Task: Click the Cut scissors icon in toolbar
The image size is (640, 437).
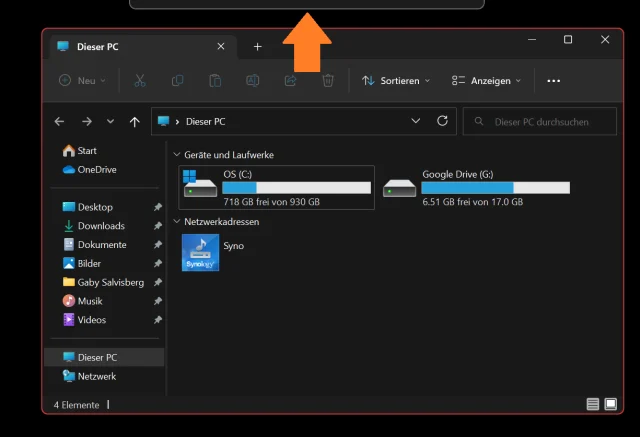Action: 140,81
